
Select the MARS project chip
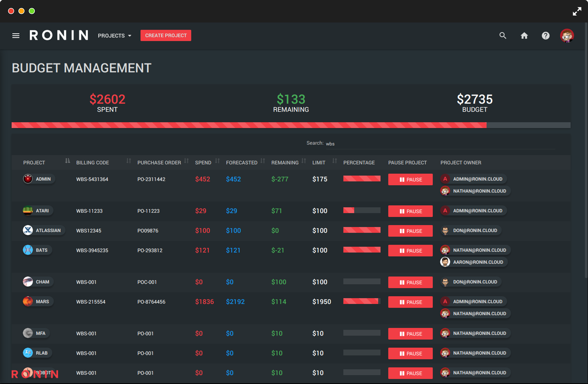pyautogui.click(x=38, y=301)
